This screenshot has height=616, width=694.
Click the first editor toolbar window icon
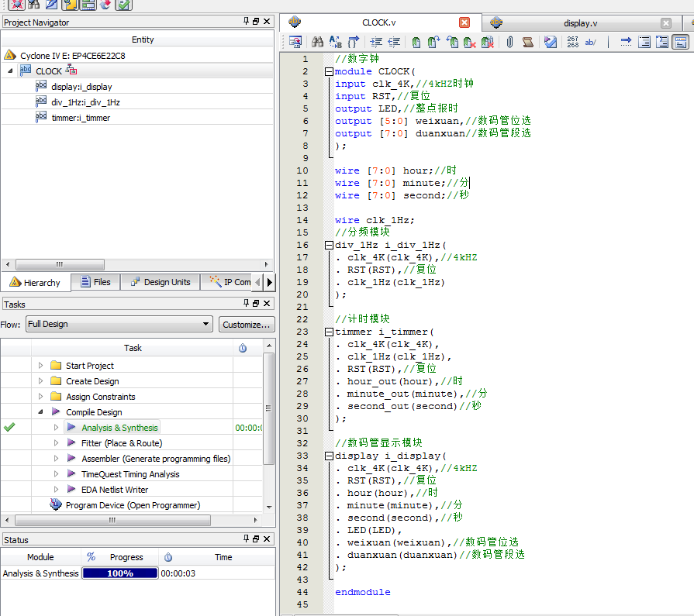click(x=295, y=42)
